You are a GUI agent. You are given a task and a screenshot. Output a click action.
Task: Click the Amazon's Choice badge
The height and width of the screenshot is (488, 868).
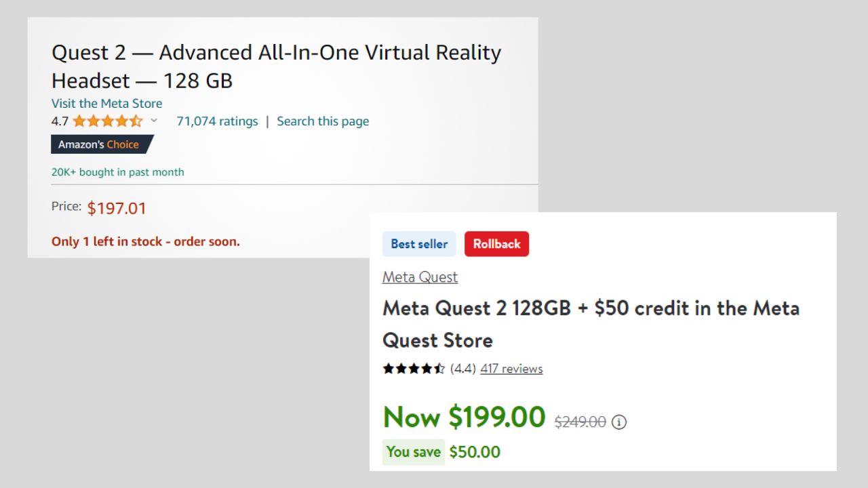click(x=101, y=144)
